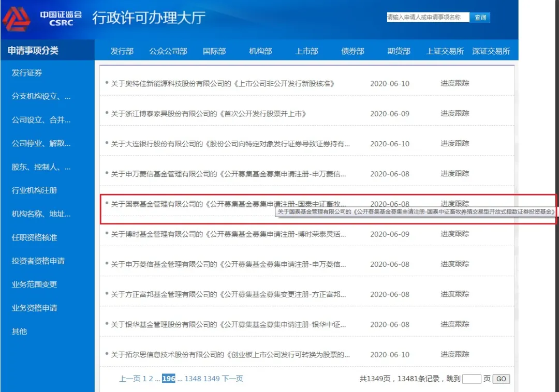Viewport: 559px width, 392px height.
Task: Click the 查询 search button
Action: [x=480, y=18]
